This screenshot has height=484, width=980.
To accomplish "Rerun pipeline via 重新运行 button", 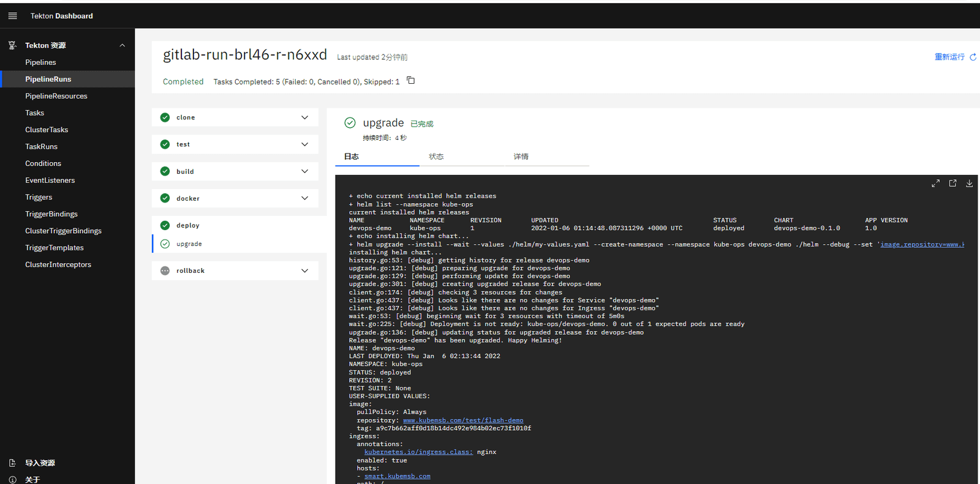I will tap(955, 57).
